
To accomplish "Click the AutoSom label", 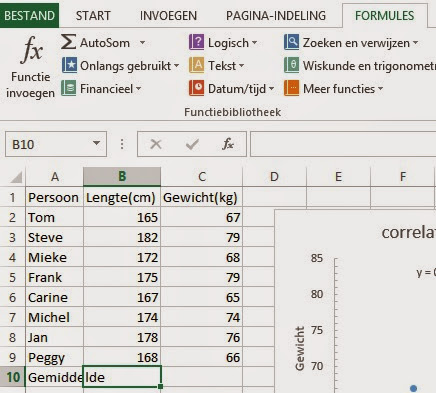I will click(x=105, y=43).
